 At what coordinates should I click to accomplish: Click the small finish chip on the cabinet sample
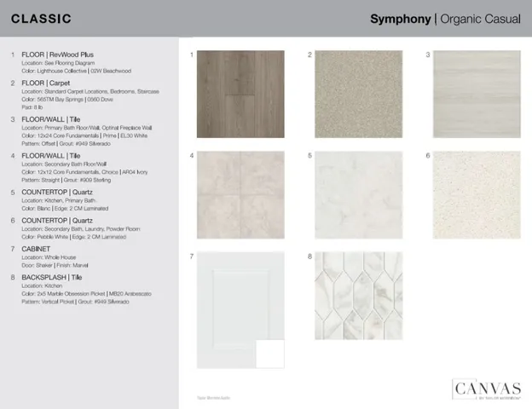tap(269, 354)
